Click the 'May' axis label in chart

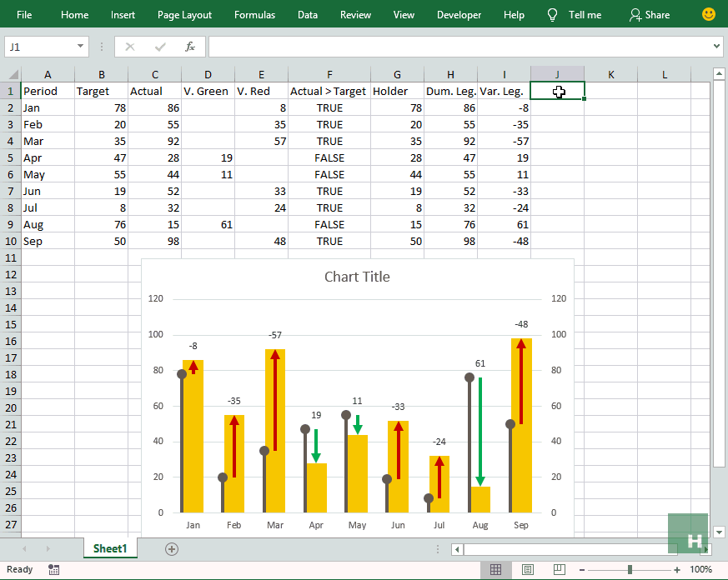(x=357, y=525)
